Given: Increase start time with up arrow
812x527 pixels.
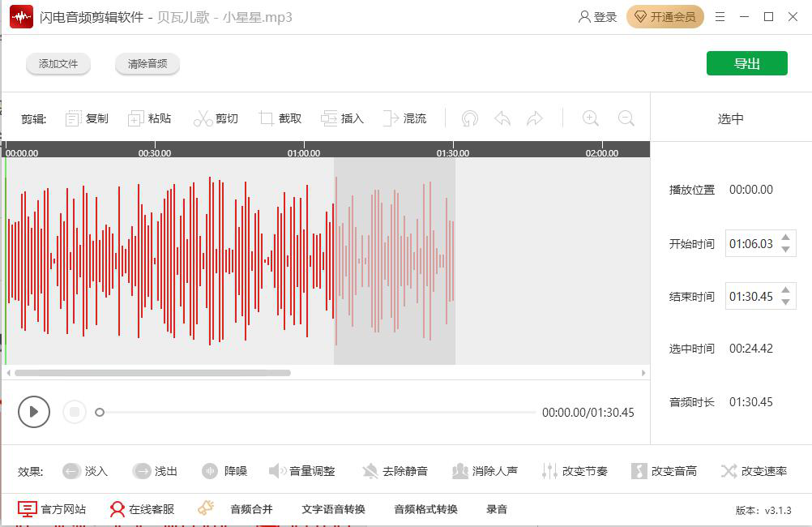Looking at the screenshot, I should (785, 238).
